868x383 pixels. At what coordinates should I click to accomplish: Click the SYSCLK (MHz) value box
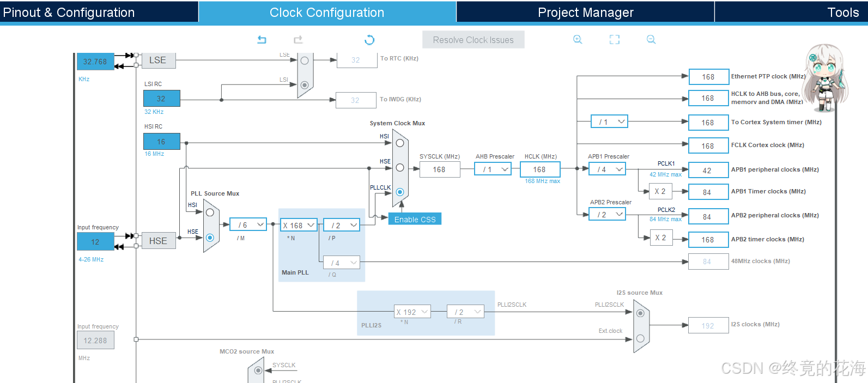point(439,169)
